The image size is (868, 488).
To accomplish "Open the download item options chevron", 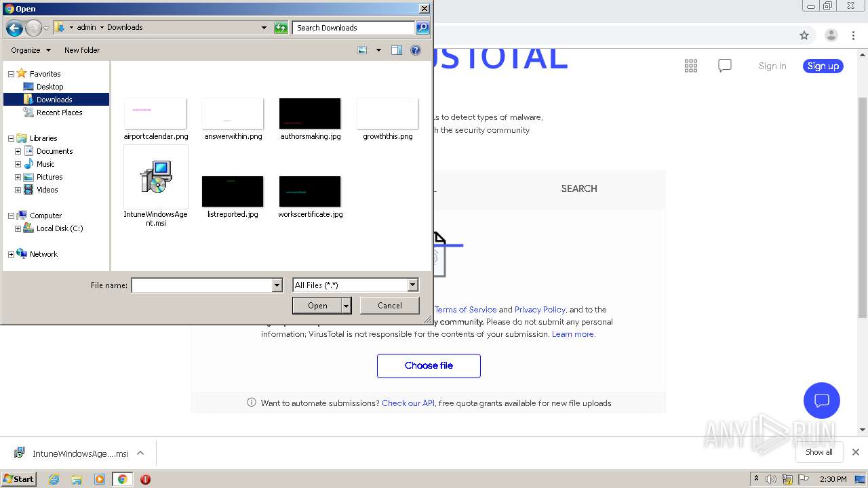I will coord(140,453).
